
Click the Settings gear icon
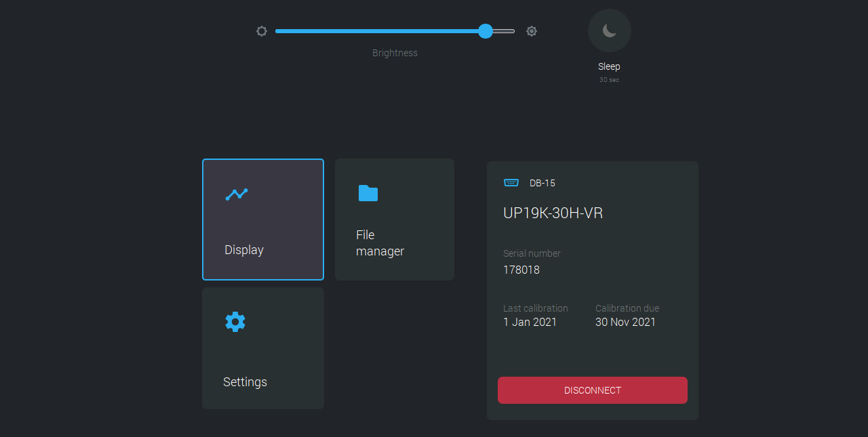(235, 322)
